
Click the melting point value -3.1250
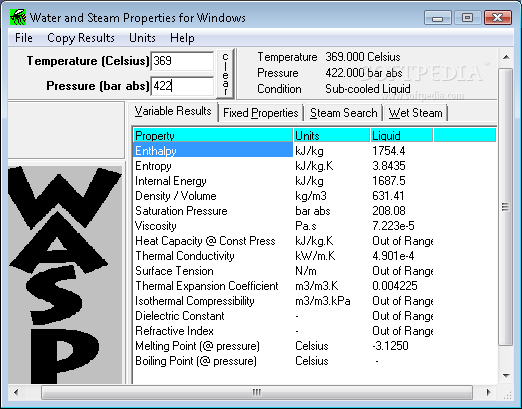click(x=390, y=346)
